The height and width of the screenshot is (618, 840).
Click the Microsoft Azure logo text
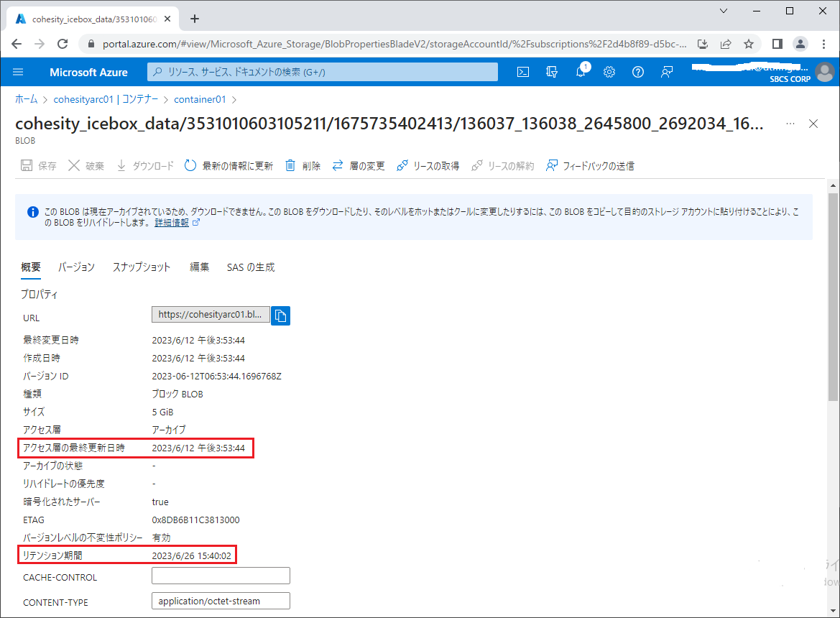pos(88,73)
